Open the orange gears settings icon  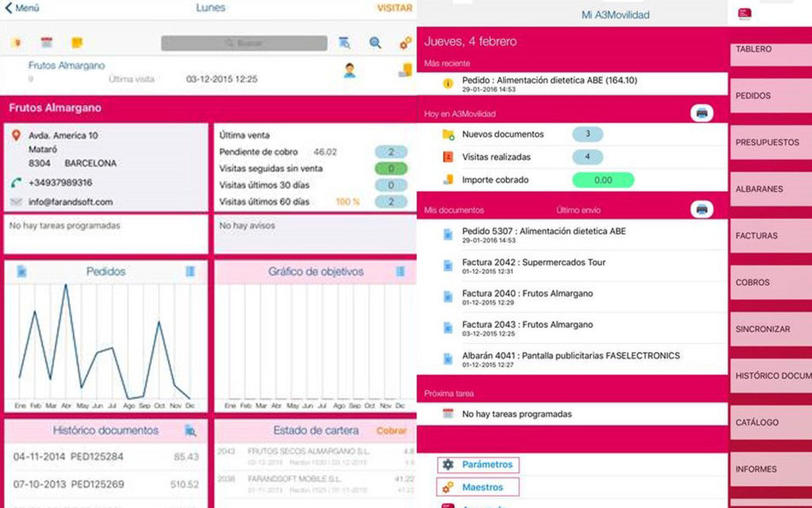[x=405, y=43]
